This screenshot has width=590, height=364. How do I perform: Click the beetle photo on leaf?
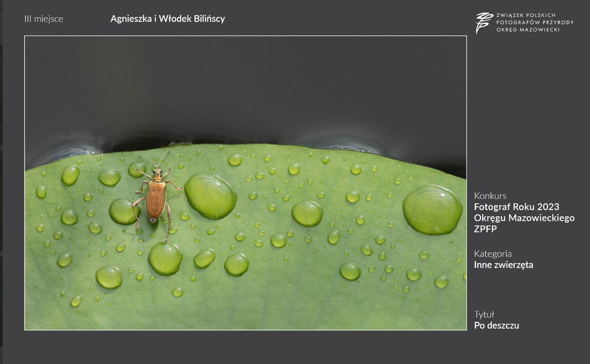(246, 183)
